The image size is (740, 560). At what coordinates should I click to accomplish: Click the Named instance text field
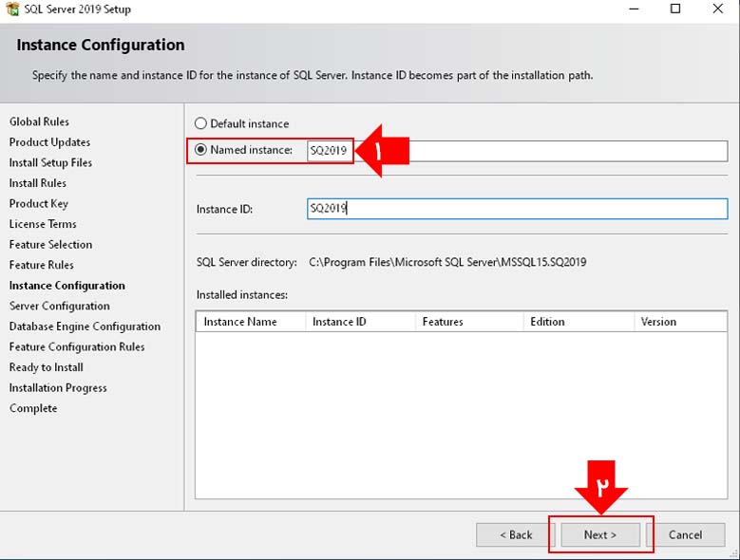point(517,151)
